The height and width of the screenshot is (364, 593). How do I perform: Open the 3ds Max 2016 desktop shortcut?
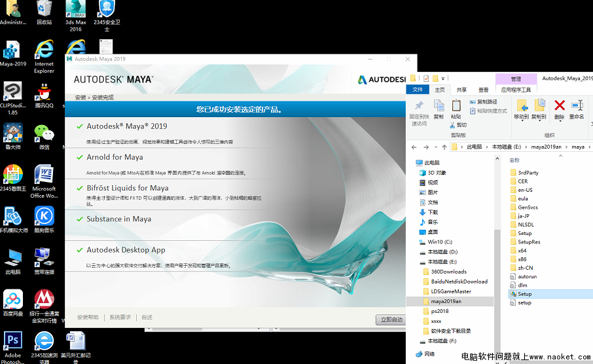76,16
